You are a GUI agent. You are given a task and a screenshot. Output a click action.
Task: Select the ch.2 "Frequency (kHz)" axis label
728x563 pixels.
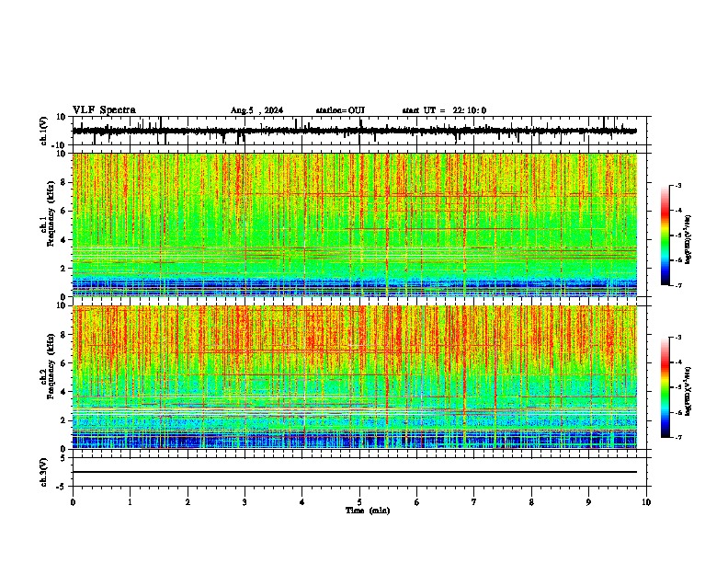click(51, 366)
